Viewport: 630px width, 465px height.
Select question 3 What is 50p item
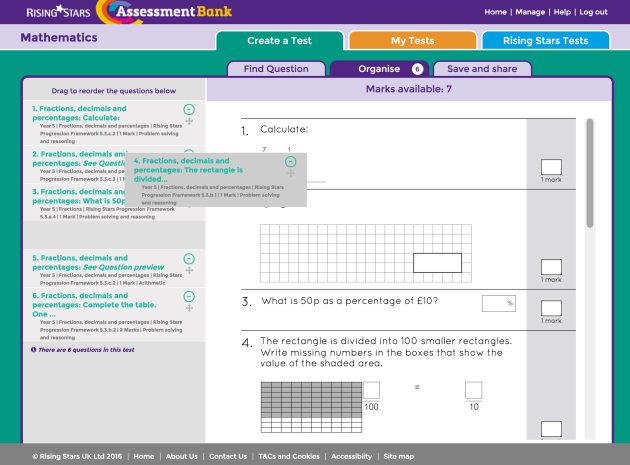click(x=74, y=203)
